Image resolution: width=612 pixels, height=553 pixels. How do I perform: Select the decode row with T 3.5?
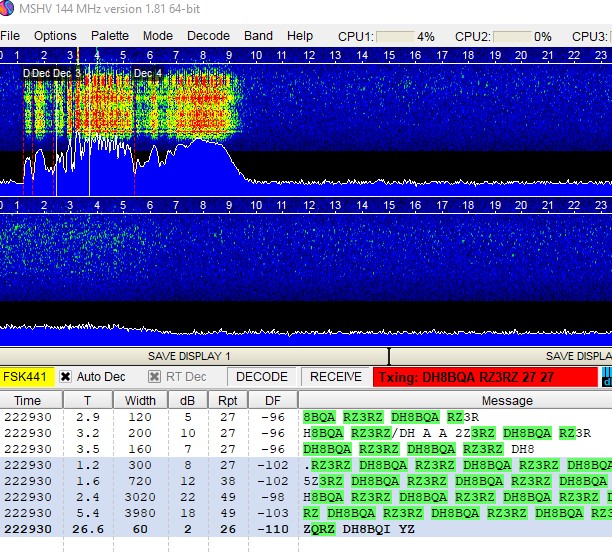click(x=306, y=449)
